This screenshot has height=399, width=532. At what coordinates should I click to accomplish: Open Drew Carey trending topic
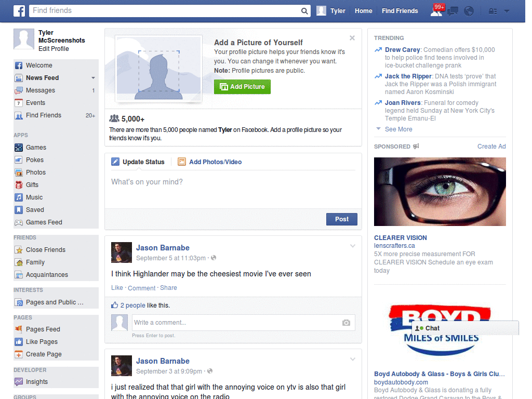click(x=403, y=49)
